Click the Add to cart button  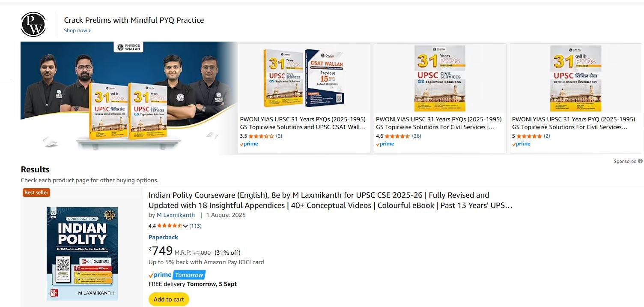click(168, 299)
